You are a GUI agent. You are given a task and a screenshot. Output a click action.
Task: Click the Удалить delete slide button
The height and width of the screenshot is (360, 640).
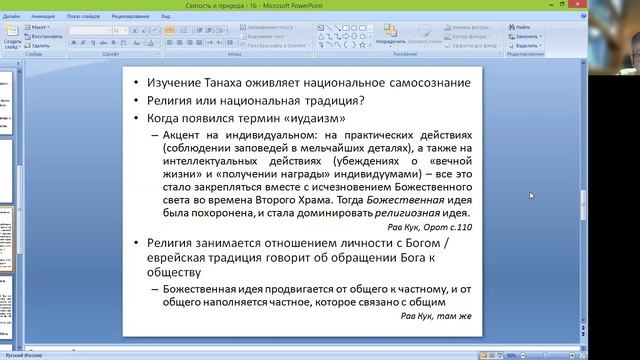[x=37, y=46]
